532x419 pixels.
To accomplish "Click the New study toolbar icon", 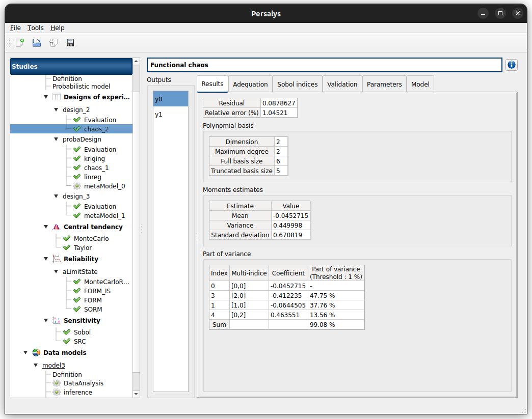I will pyautogui.click(x=20, y=43).
